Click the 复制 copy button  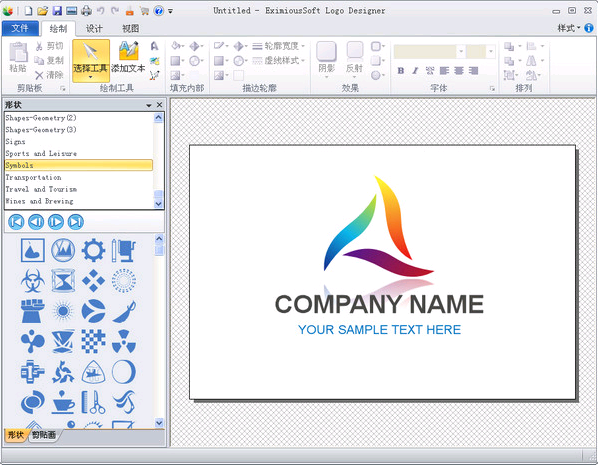point(49,60)
